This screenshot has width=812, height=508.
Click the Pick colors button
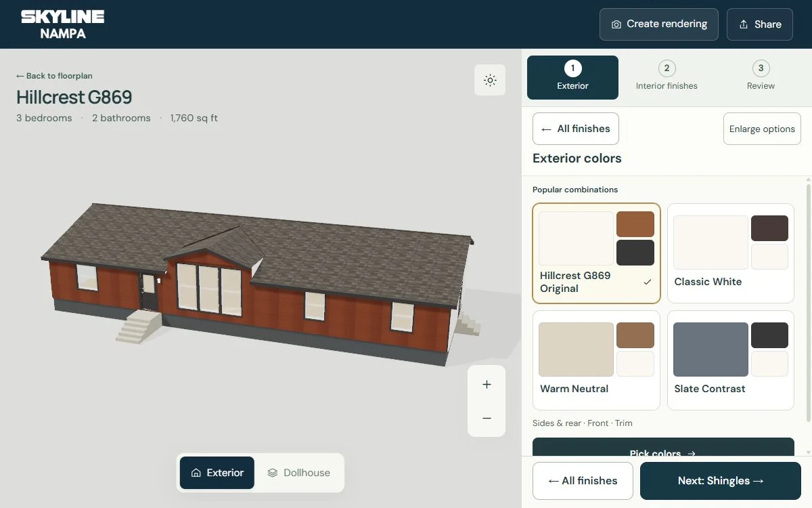[x=663, y=448]
